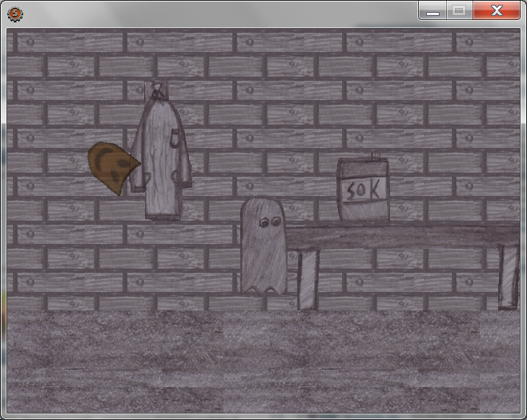This screenshot has width=527, height=420.
Task: Click the ghost's eyes
Action: point(269,224)
